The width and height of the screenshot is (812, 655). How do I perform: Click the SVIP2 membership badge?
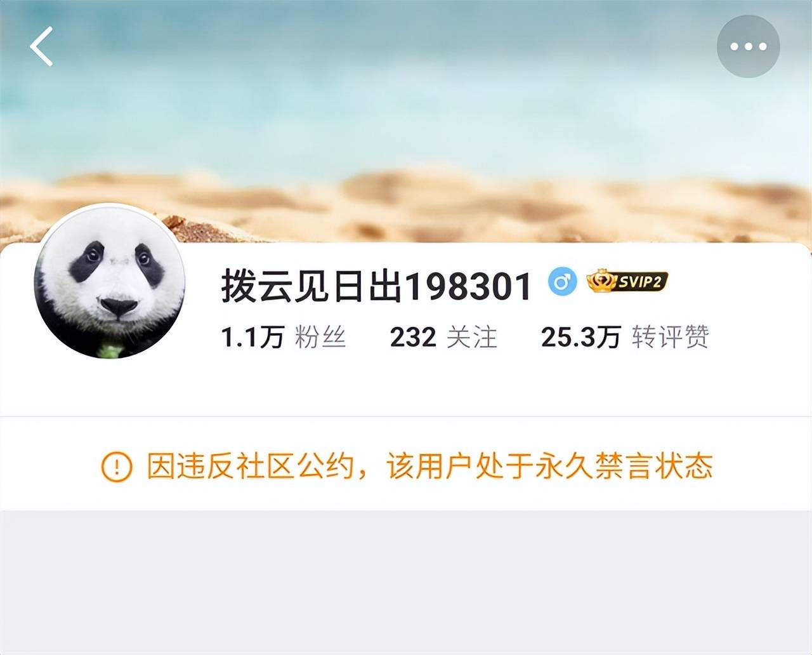(x=627, y=281)
